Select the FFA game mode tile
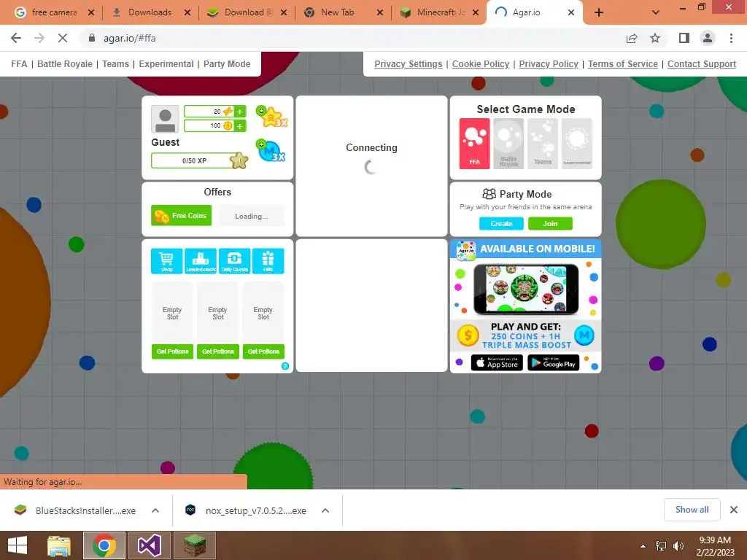Viewport: 747px width, 560px height. pos(474,144)
